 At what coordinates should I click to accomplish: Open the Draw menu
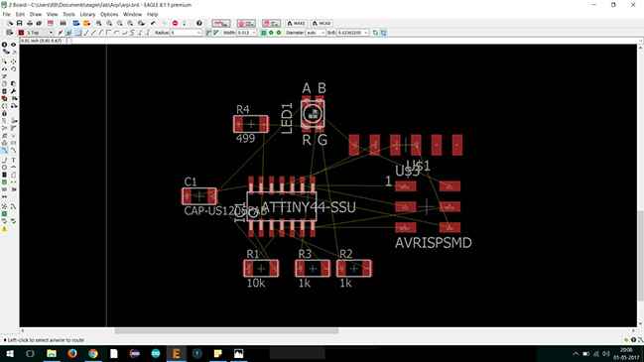(36, 14)
